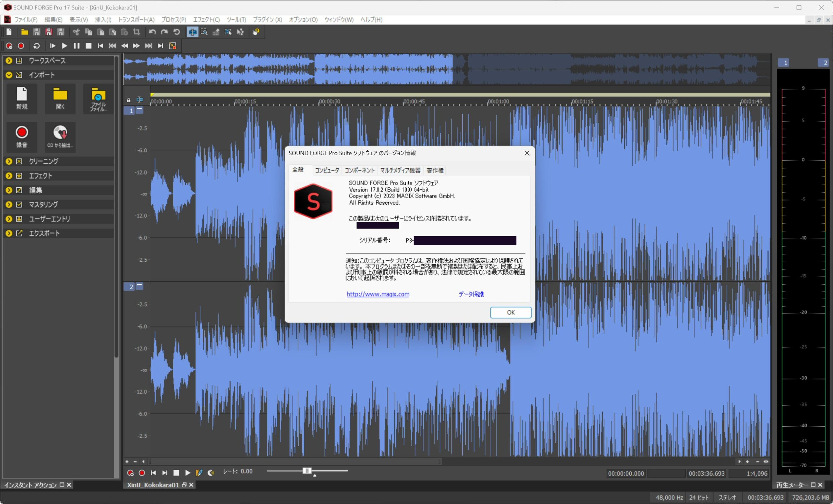Close the XinU_Kokokara01 window tab
Image resolution: width=833 pixels, height=504 pixels.
click(191, 485)
